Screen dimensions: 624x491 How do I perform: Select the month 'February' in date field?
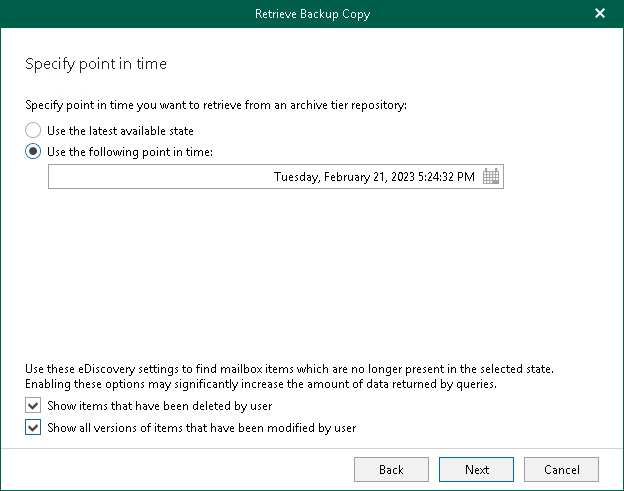345,177
